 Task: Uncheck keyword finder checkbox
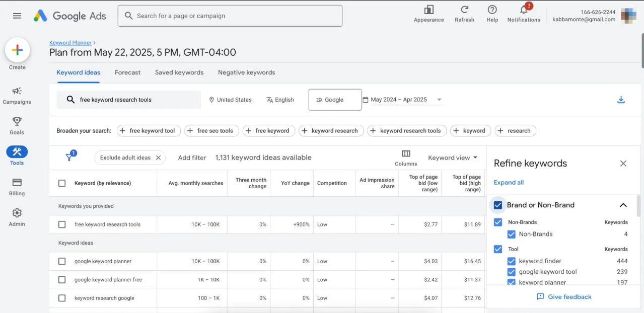coord(511,261)
